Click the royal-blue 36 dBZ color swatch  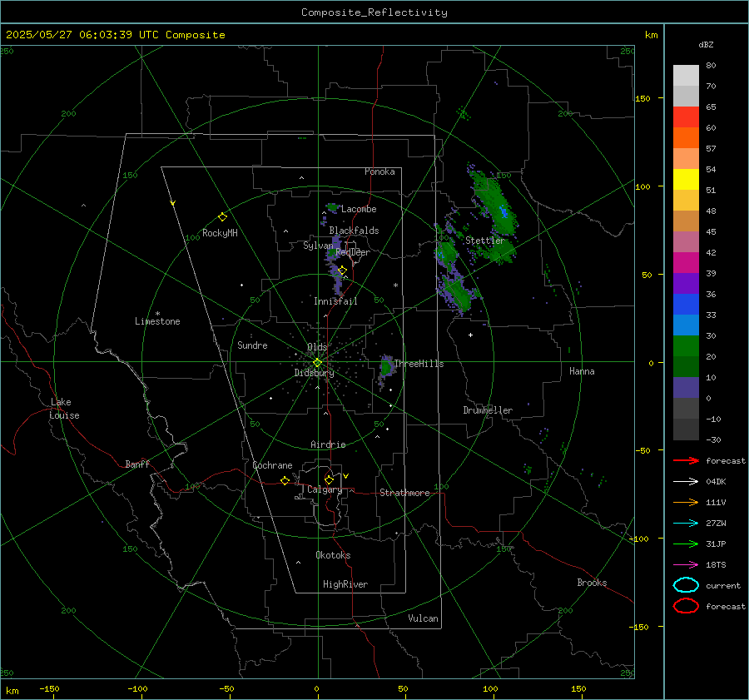686,305
